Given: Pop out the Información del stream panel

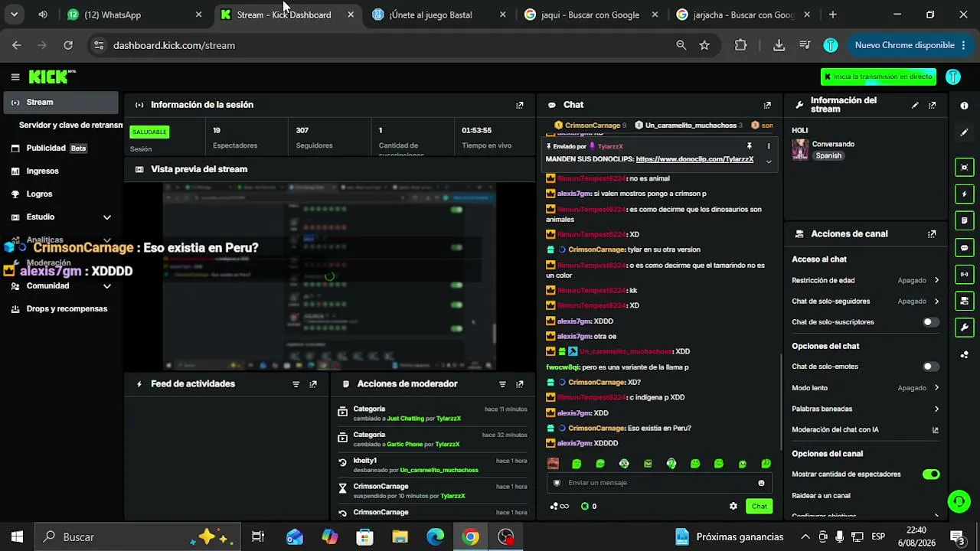Looking at the screenshot, I should pyautogui.click(x=932, y=105).
